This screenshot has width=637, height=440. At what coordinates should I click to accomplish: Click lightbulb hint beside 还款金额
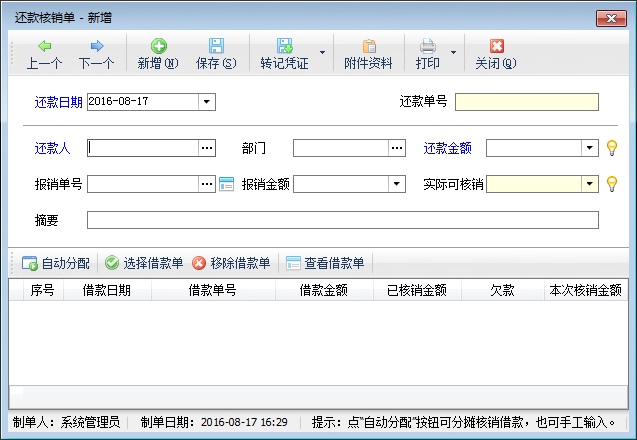612,148
